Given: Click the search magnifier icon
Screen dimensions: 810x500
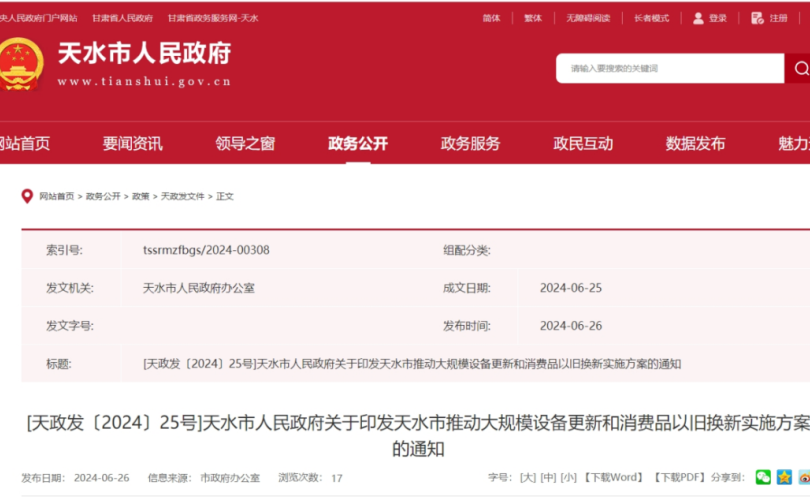Looking at the screenshot, I should 799,68.
